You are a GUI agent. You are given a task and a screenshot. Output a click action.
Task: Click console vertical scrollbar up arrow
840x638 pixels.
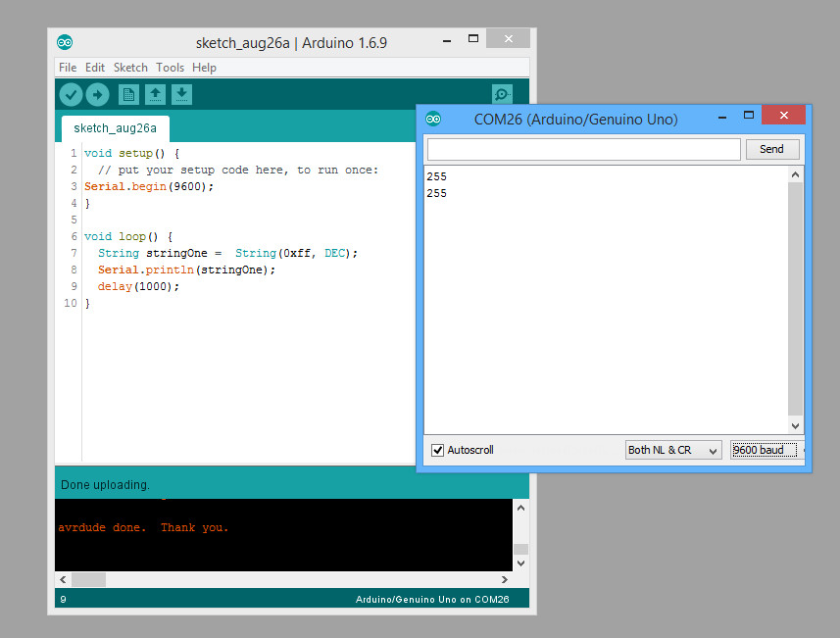[520, 508]
